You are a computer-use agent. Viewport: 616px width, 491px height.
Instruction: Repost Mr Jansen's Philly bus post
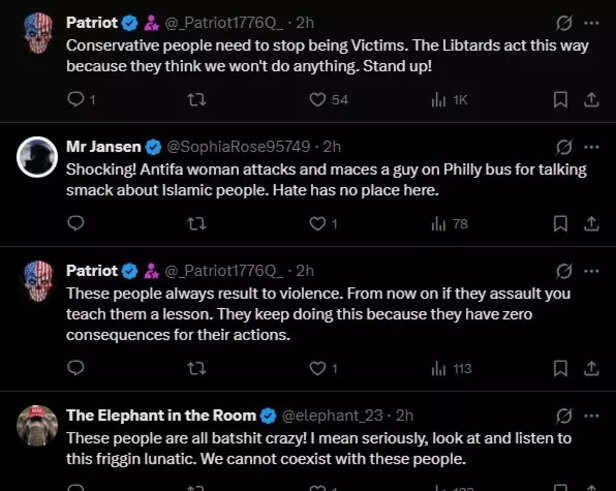coord(197,224)
